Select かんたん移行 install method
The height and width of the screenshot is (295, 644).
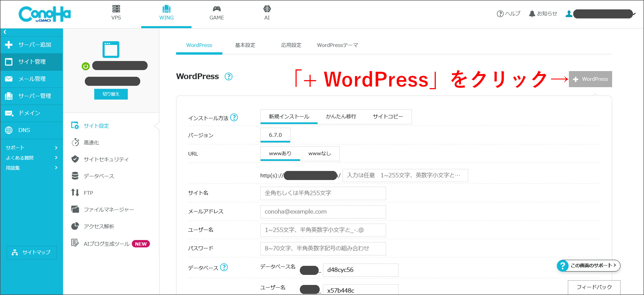tap(341, 116)
